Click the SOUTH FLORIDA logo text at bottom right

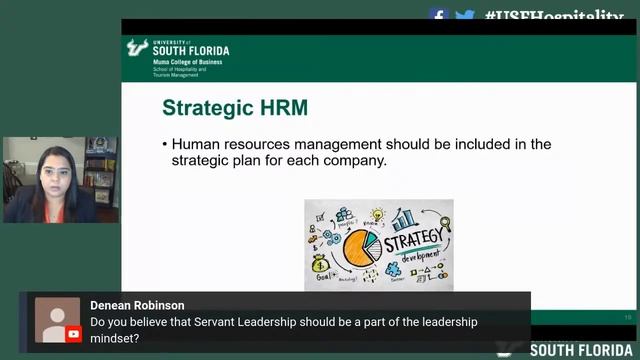(581, 350)
